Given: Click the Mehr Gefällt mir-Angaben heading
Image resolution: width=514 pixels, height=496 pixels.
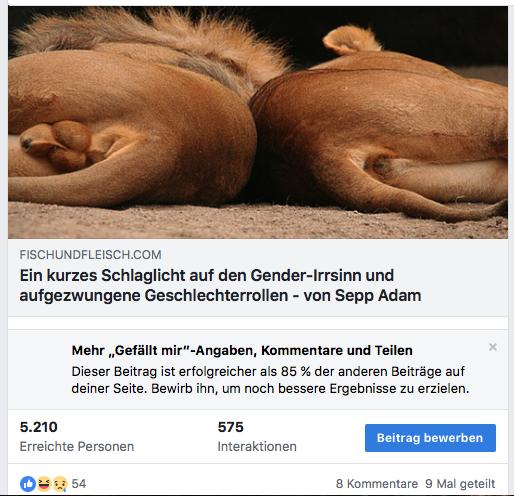Looking at the screenshot, I should pos(242,350).
